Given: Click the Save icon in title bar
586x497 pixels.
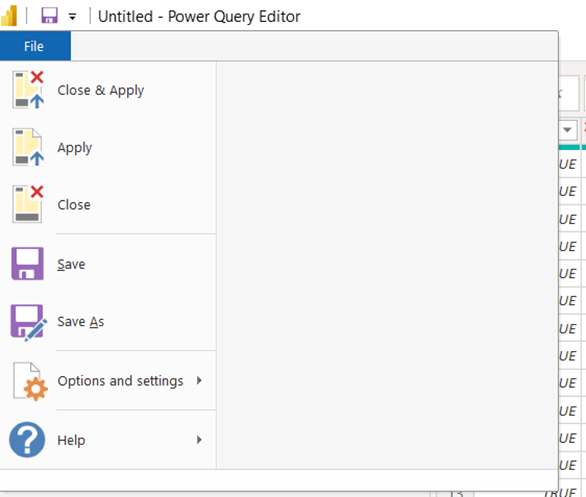Looking at the screenshot, I should tap(49, 16).
